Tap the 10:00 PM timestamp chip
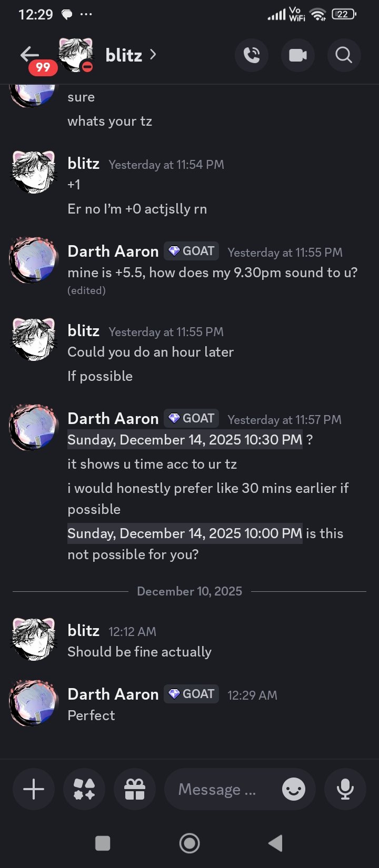 pos(185,533)
